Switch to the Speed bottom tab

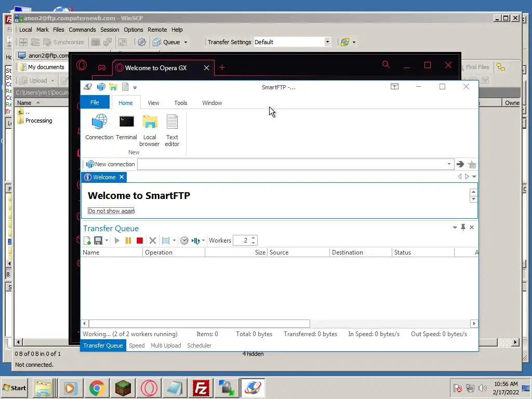coord(137,345)
